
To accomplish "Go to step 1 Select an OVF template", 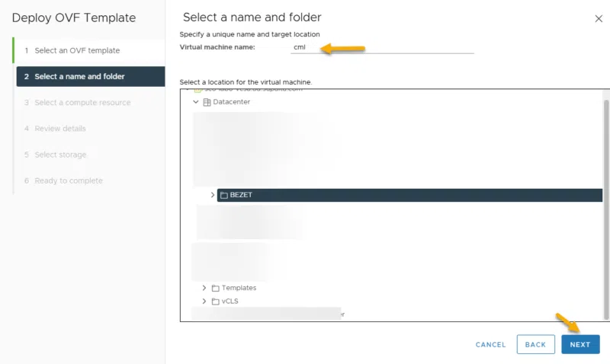I will (76, 50).
